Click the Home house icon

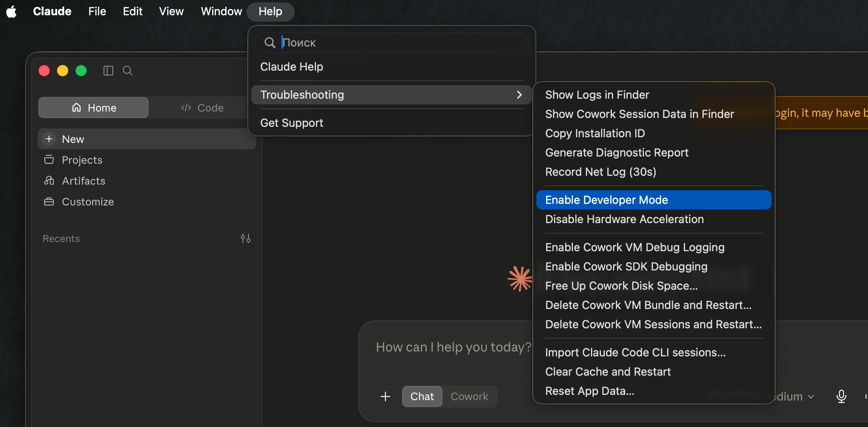point(77,108)
